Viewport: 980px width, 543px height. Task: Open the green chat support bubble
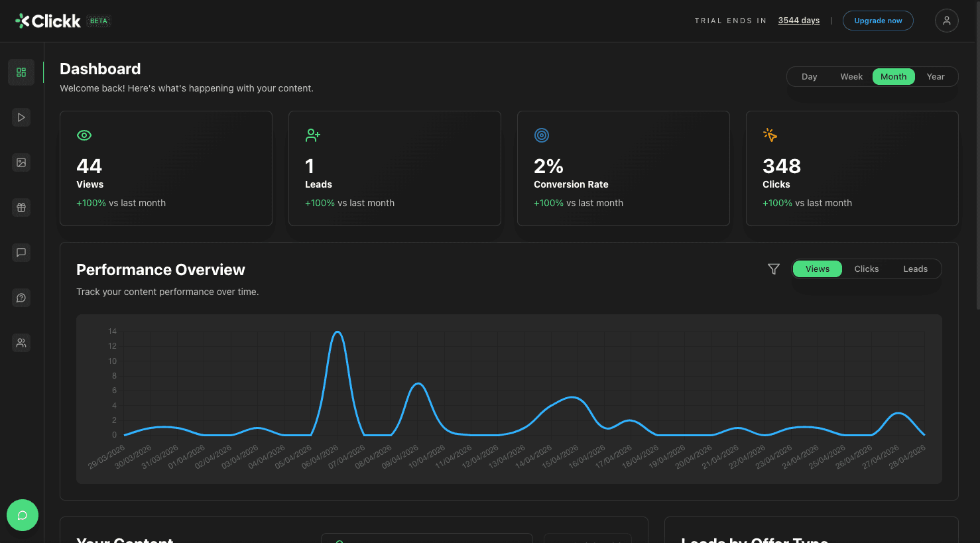point(23,515)
